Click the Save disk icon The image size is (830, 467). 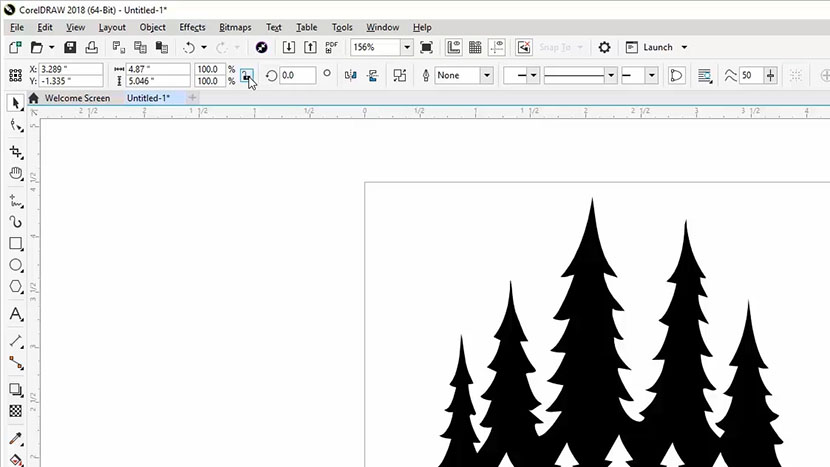(x=70, y=47)
